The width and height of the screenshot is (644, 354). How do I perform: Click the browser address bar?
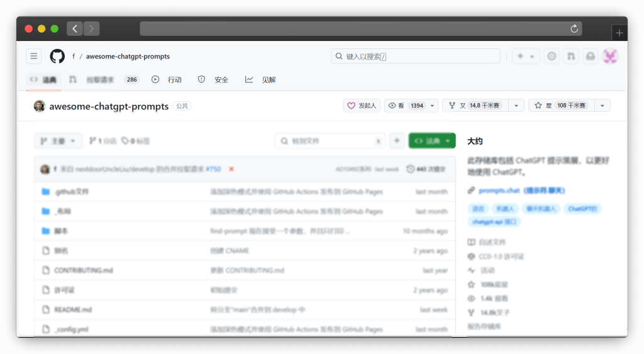(360, 28)
